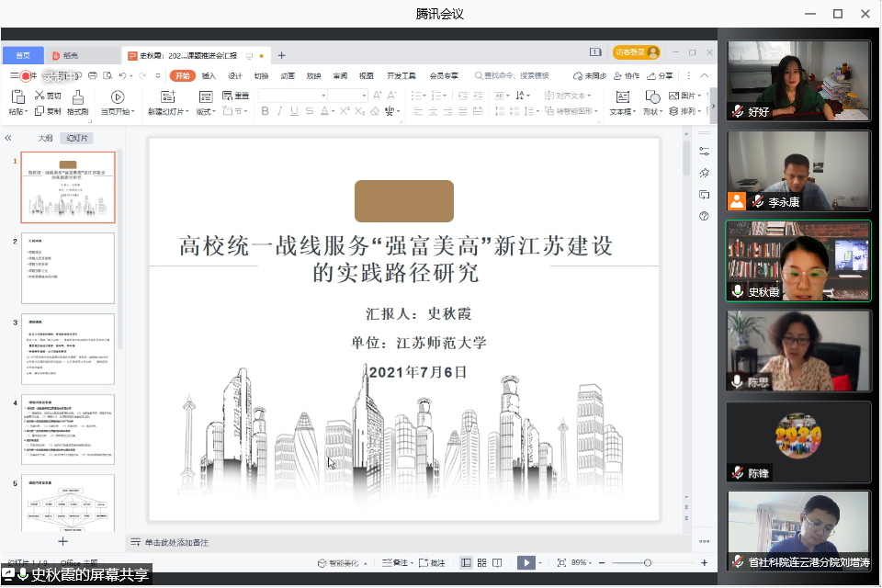The width and height of the screenshot is (882, 588).
Task: Click the Share (分享) icon
Action: (x=660, y=75)
